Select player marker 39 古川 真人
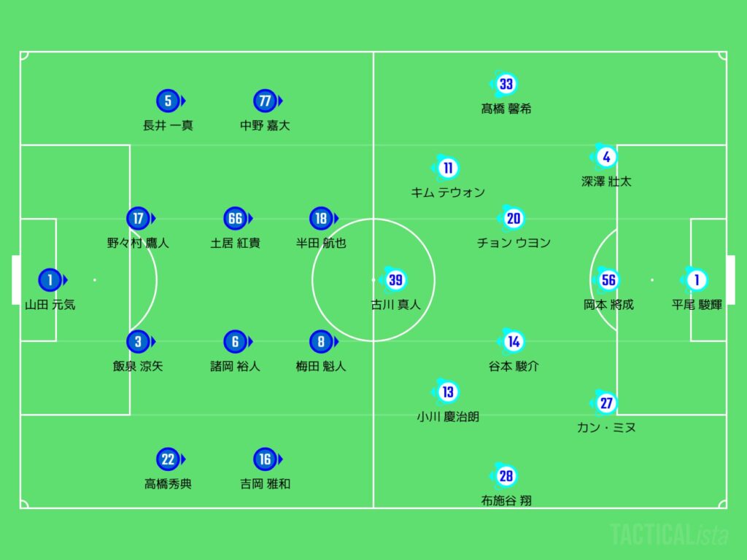Image resolution: width=747 pixels, height=560 pixels. [395, 279]
